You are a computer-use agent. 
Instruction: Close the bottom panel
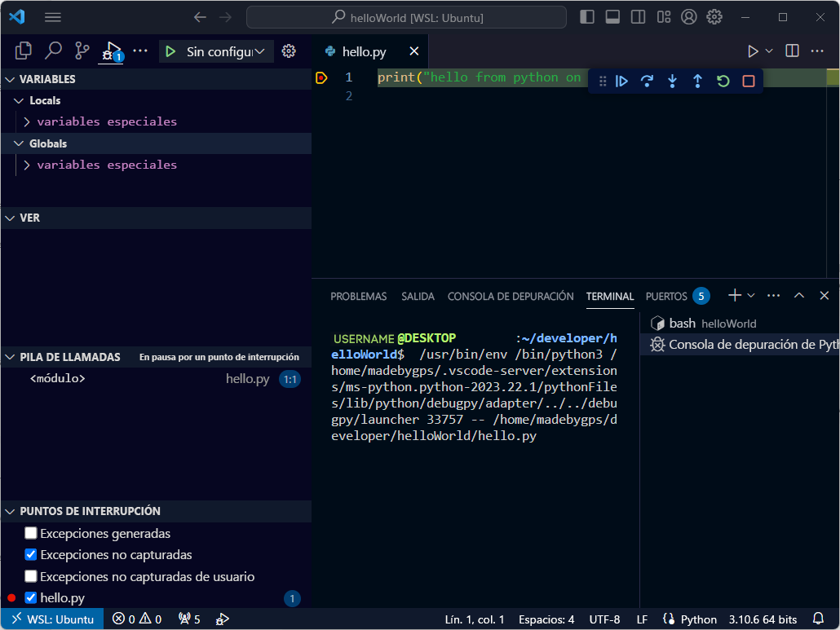point(825,296)
